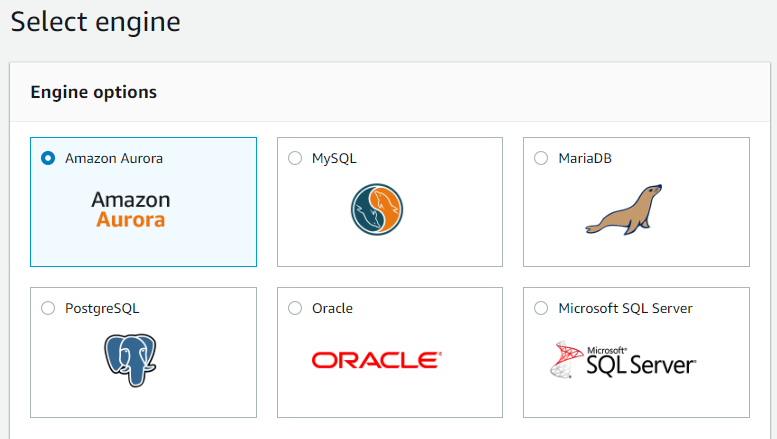This screenshot has width=777, height=439.
Task: Select the Microsoft SQL Server radio button
Action: pyautogui.click(x=541, y=308)
